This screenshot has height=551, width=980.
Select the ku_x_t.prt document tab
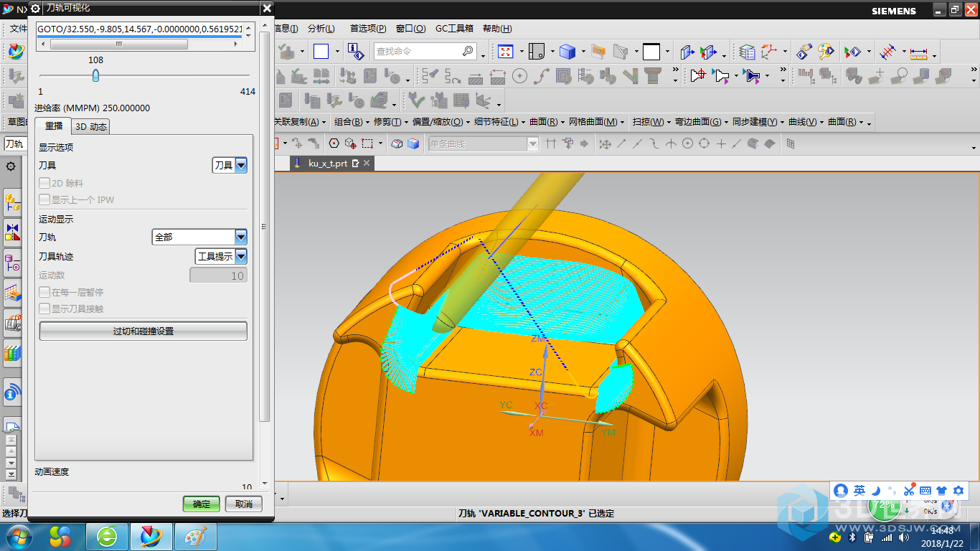(x=328, y=164)
